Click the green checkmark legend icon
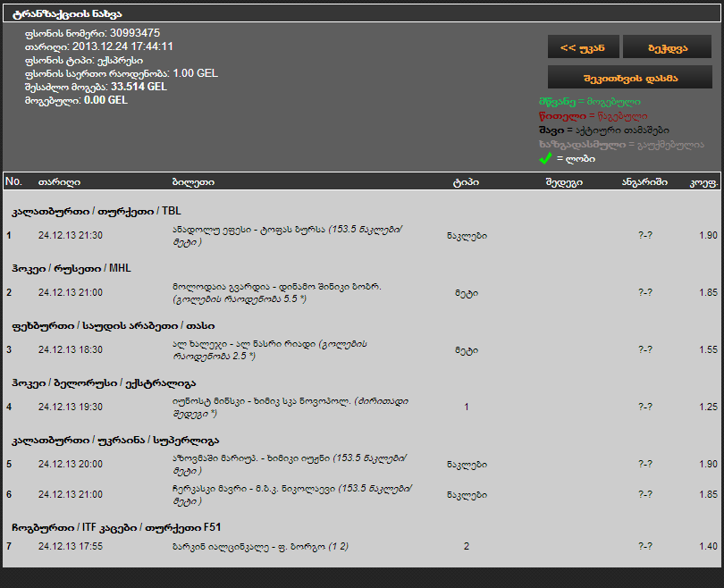This screenshot has height=588, width=724. 545,158
